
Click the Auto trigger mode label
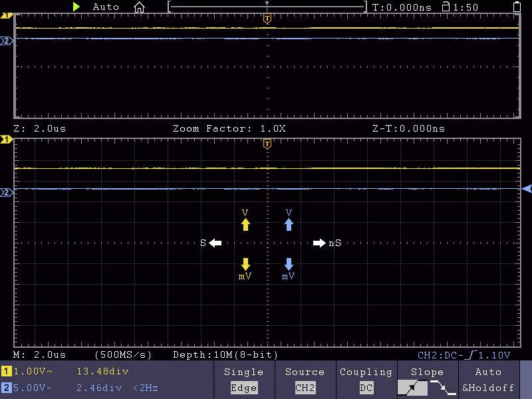coord(105,7)
